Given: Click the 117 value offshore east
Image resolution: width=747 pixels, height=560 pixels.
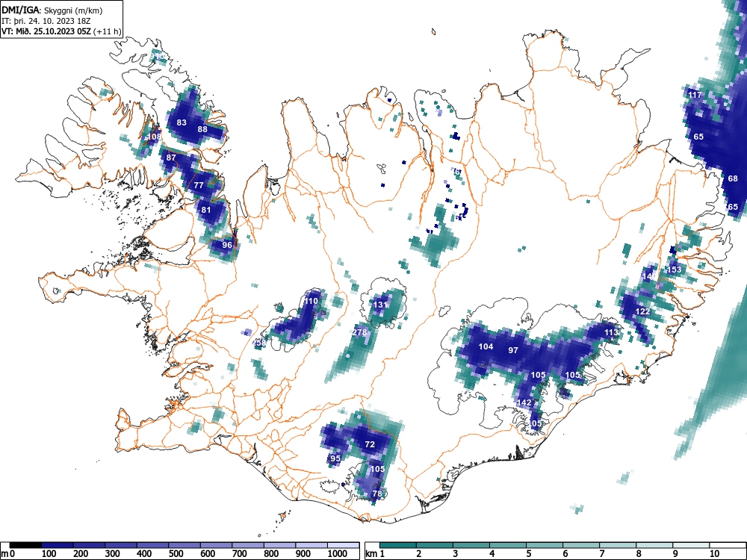Looking at the screenshot, I should (695, 95).
